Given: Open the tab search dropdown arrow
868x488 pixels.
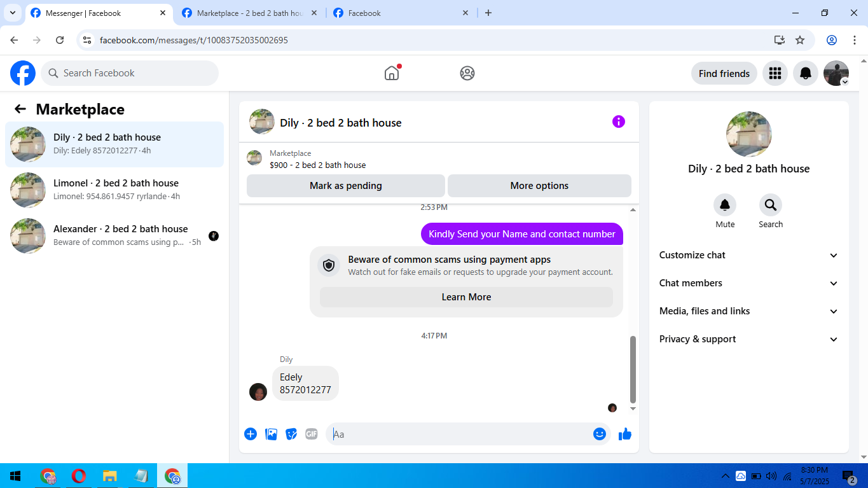Looking at the screenshot, I should coord(12,13).
